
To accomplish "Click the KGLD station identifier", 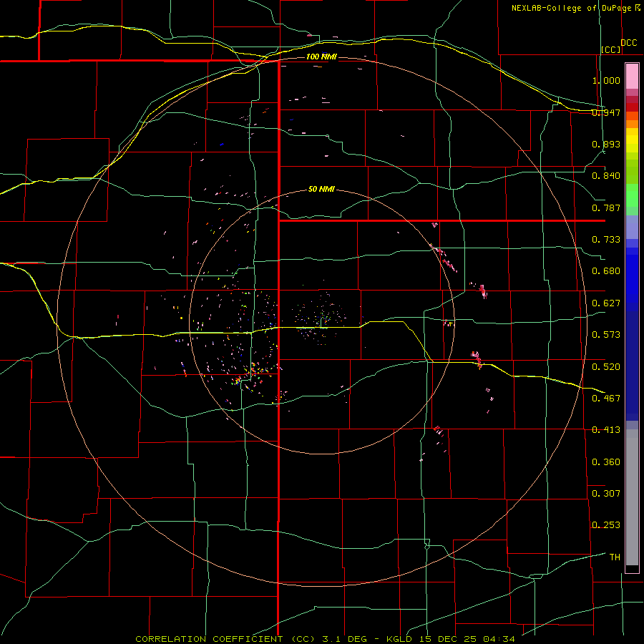I will (399, 639).
